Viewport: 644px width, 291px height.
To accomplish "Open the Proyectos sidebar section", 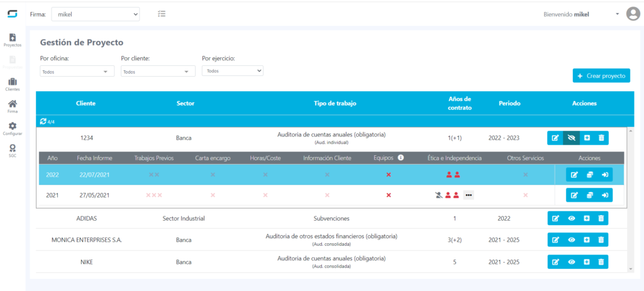I will (x=13, y=40).
